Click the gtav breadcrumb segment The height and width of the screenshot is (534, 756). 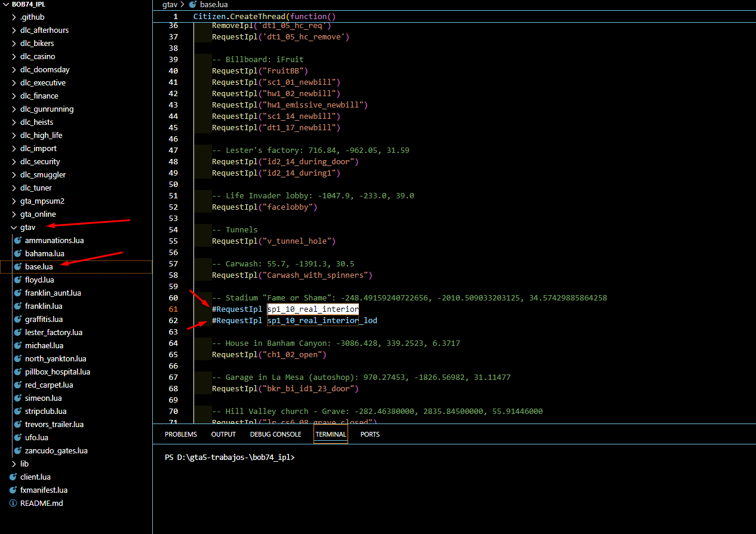pyautogui.click(x=170, y=4)
